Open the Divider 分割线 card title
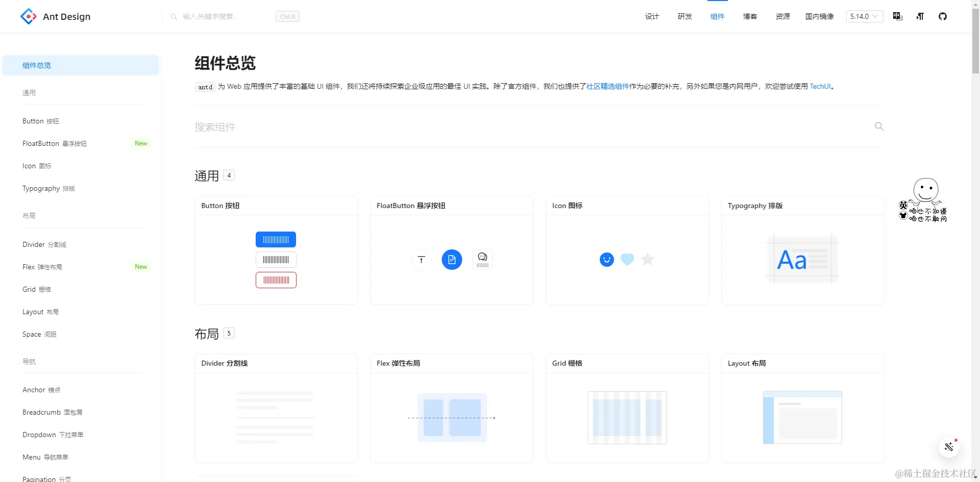This screenshot has height=482, width=980. tap(225, 363)
